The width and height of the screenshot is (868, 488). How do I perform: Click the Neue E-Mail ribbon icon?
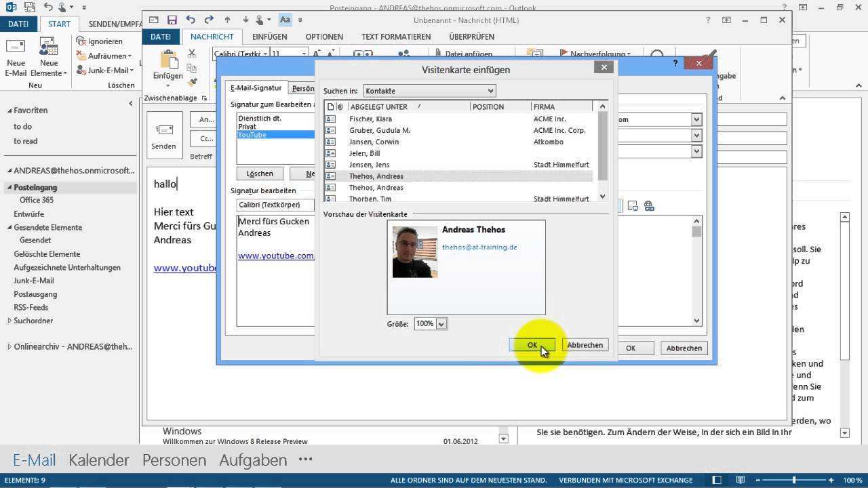coord(16,53)
